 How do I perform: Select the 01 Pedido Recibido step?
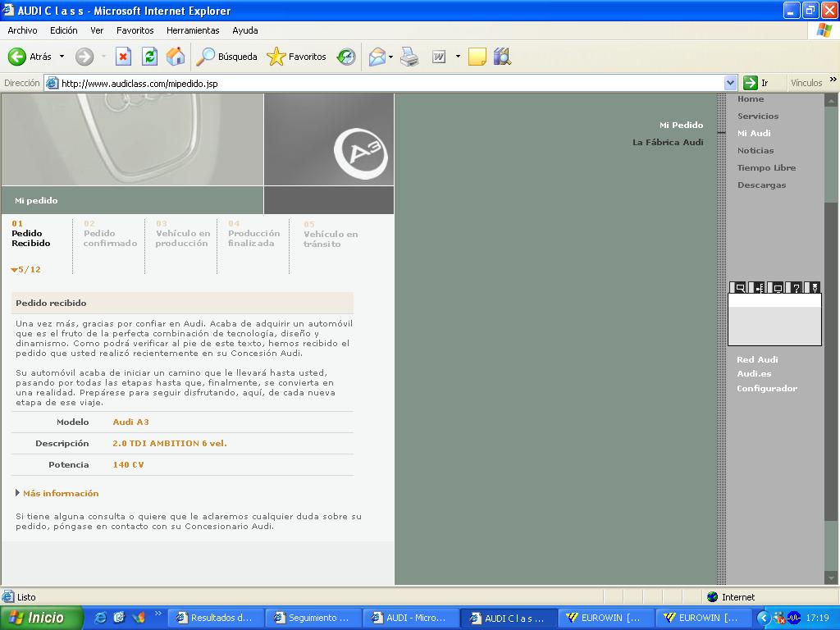31,234
